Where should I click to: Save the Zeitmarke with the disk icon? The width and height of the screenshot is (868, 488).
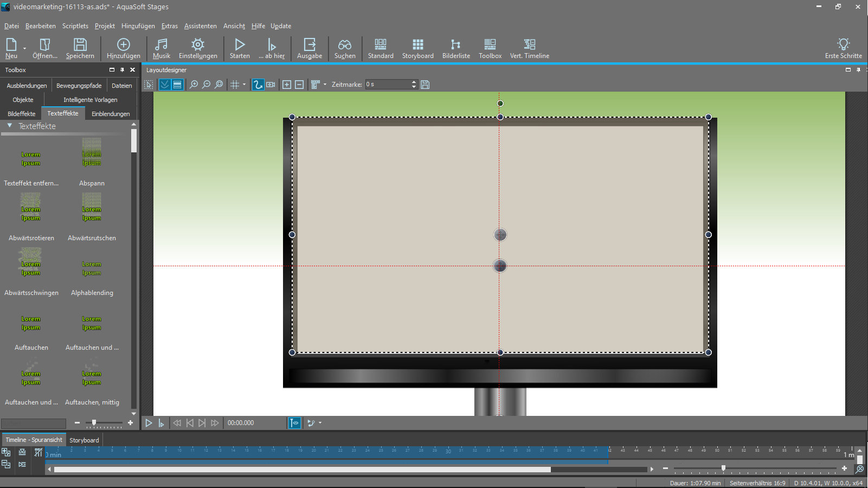(425, 85)
